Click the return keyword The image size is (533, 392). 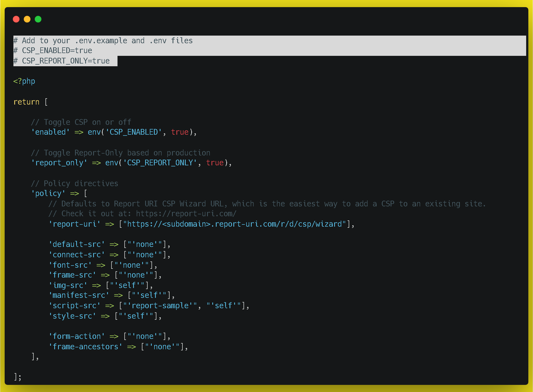[26, 102]
